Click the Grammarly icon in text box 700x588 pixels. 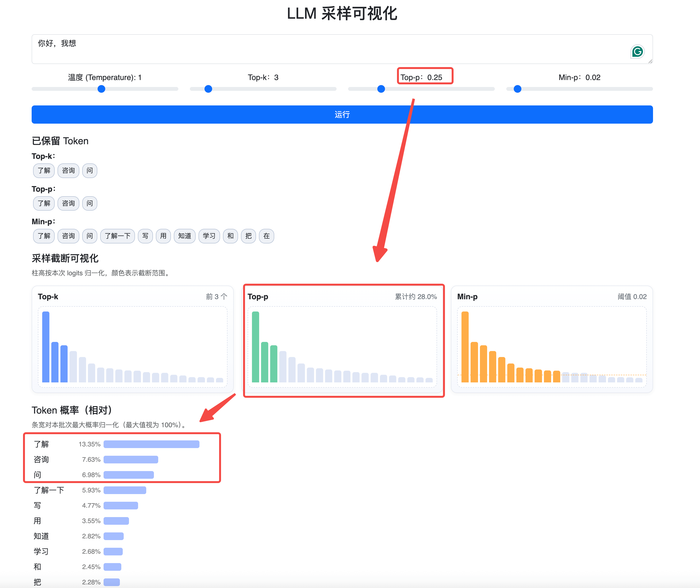tap(637, 52)
